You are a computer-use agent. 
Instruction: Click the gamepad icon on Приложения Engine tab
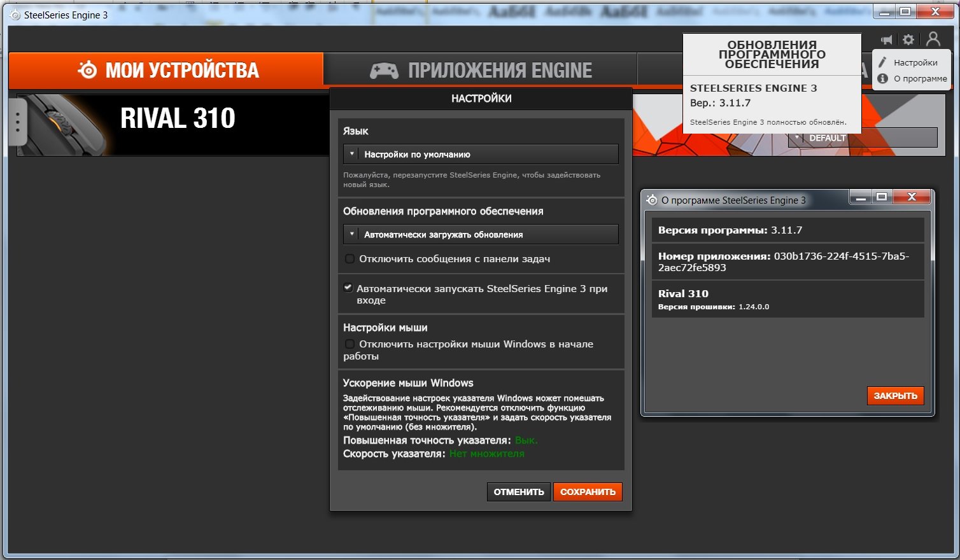[x=384, y=71]
